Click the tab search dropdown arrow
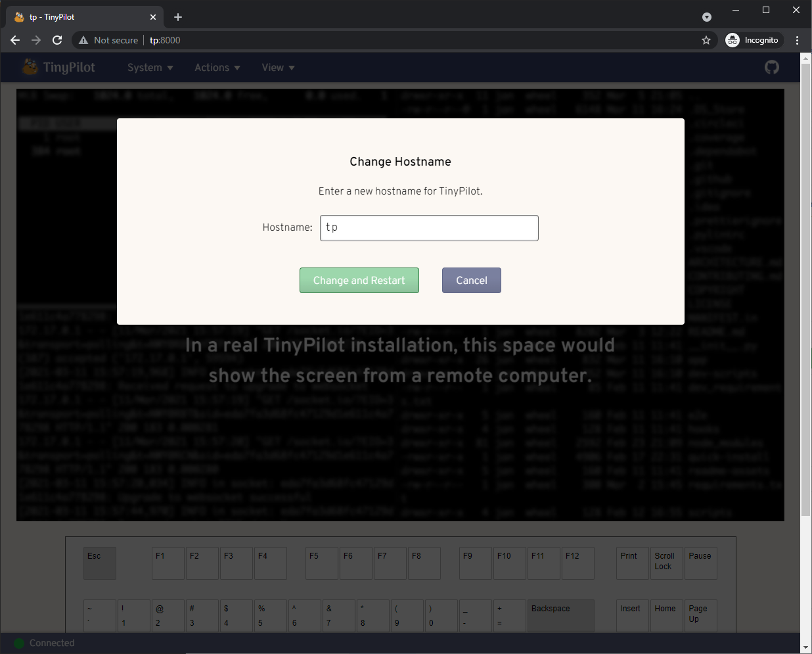Image resolution: width=812 pixels, height=654 pixels. [707, 17]
